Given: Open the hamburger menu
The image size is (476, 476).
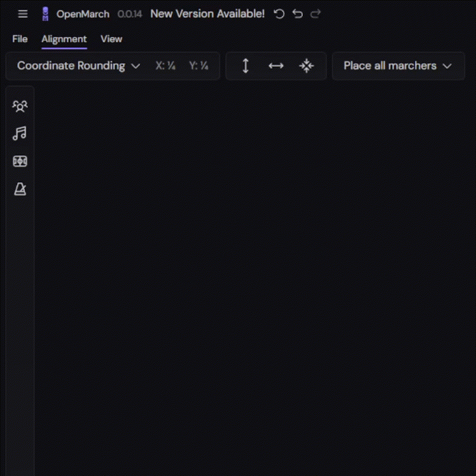Looking at the screenshot, I should [23, 14].
